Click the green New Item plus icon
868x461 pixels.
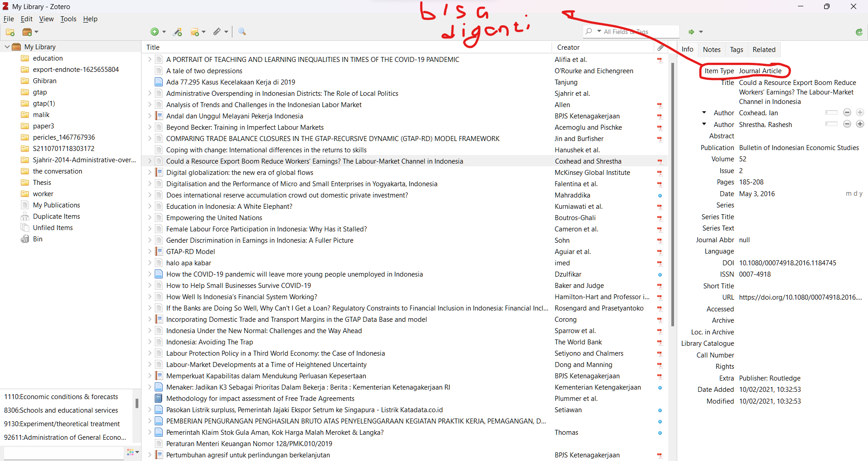[155, 32]
